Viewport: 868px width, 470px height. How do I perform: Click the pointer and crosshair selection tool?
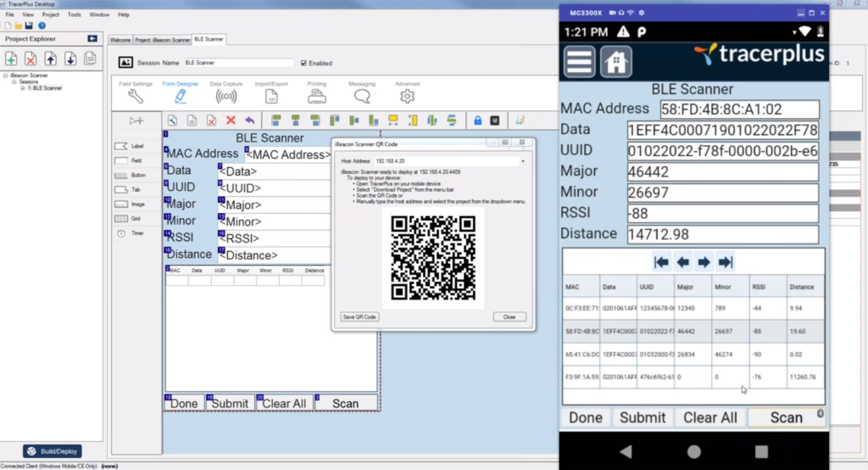tap(136, 120)
